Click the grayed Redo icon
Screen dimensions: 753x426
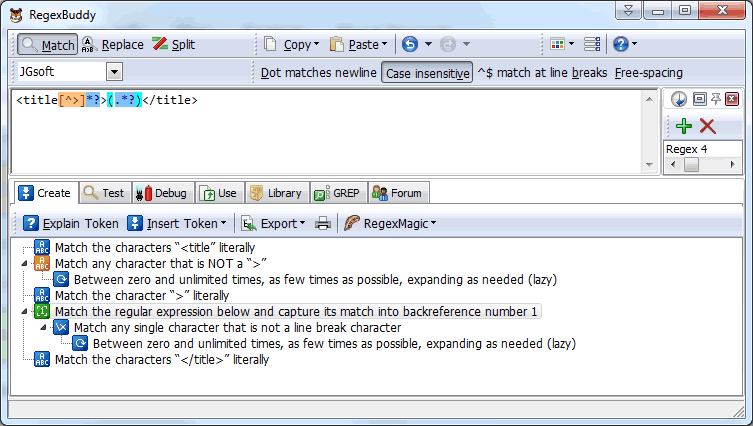(x=448, y=44)
